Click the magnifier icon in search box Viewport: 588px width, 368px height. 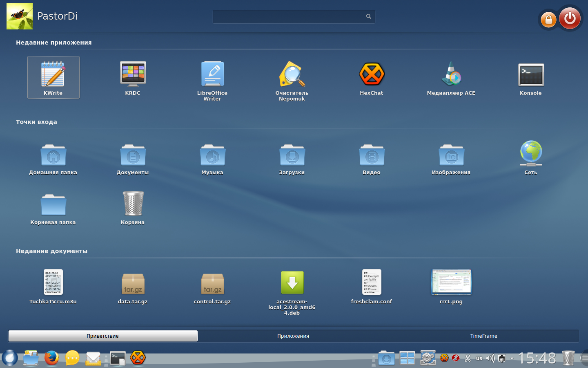[369, 16]
